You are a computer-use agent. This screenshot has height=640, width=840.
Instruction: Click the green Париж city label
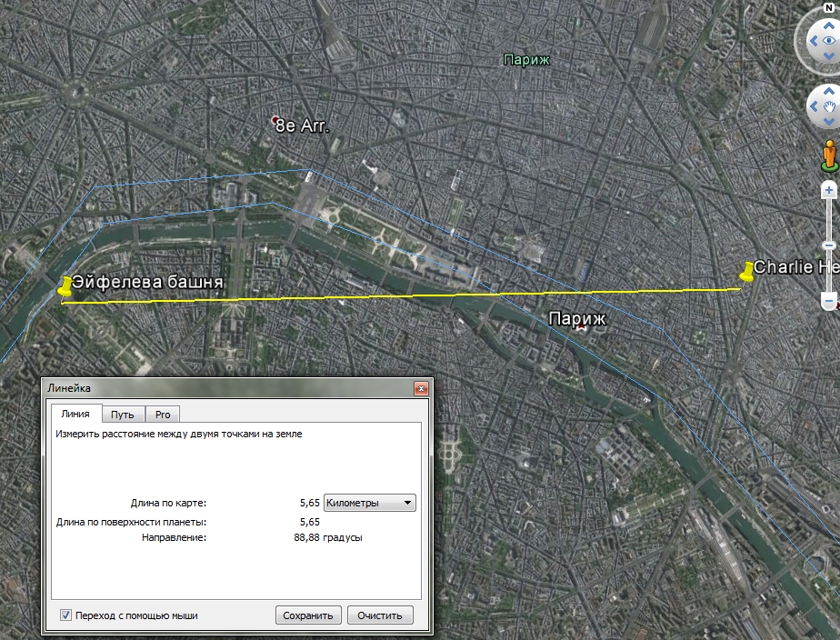(526, 59)
